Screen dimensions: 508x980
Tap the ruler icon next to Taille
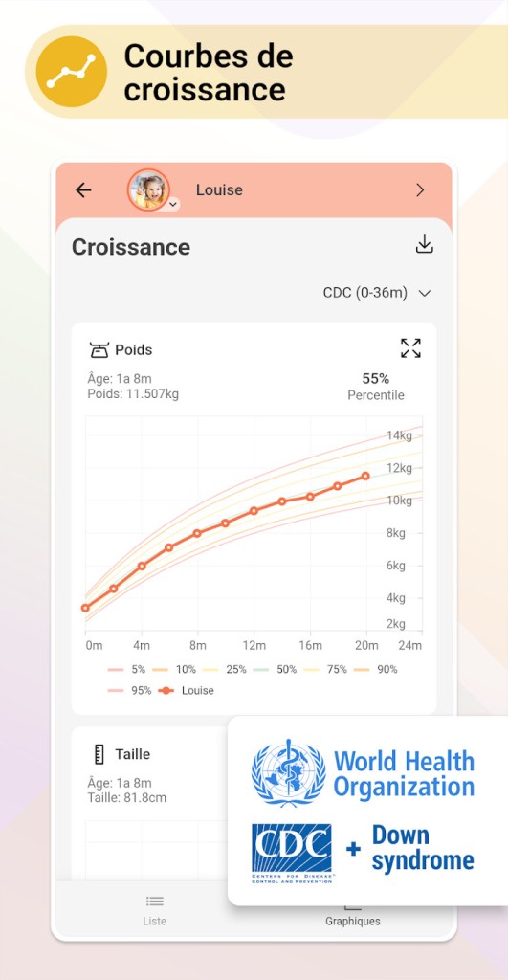[x=99, y=754]
